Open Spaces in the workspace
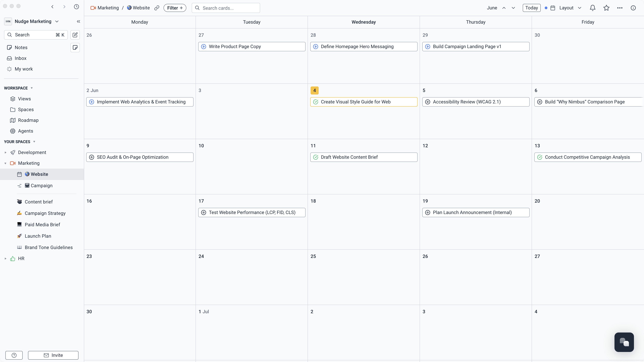 26,109
